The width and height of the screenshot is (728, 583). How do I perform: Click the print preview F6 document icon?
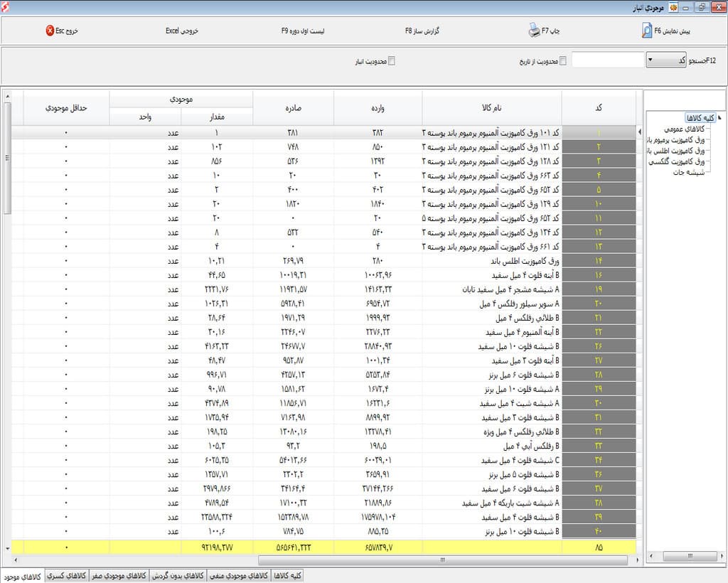coord(647,31)
